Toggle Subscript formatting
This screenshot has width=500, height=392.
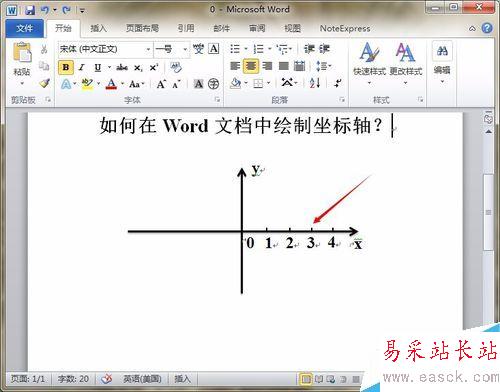click(x=138, y=68)
